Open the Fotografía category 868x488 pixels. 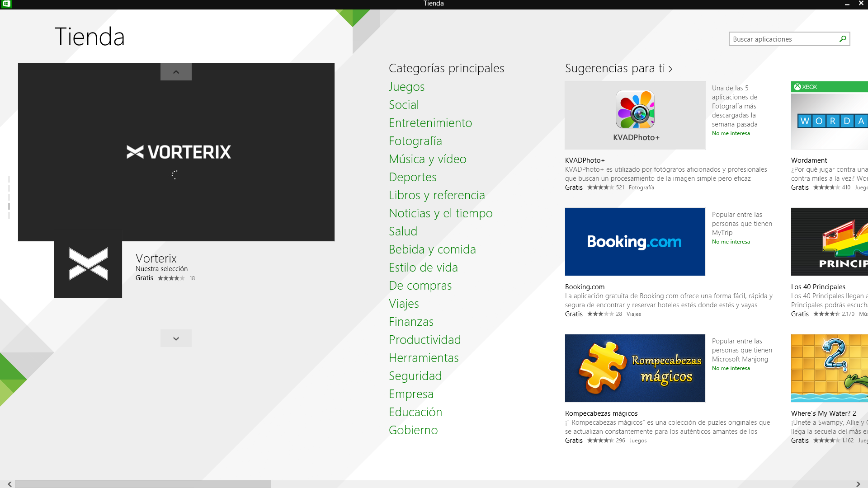415,141
